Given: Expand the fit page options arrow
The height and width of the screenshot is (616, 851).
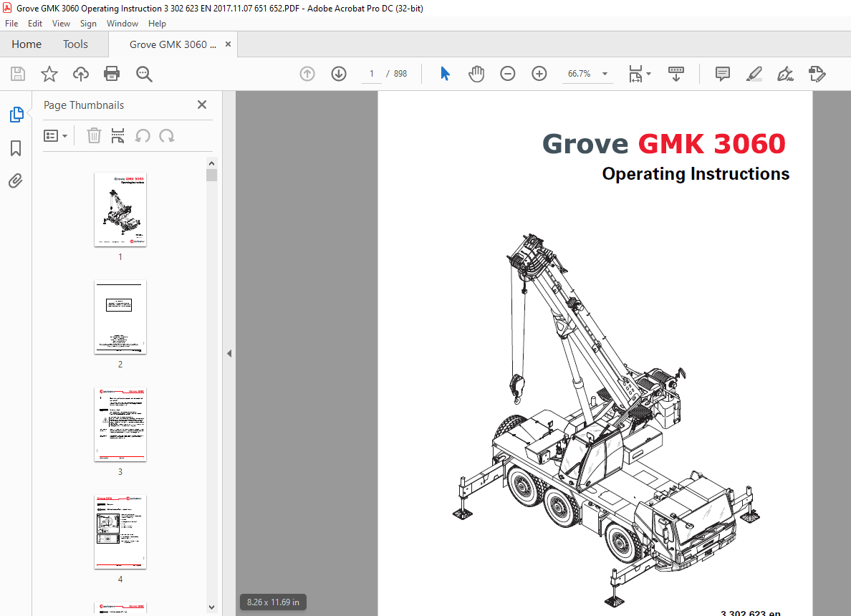Looking at the screenshot, I should point(648,74).
